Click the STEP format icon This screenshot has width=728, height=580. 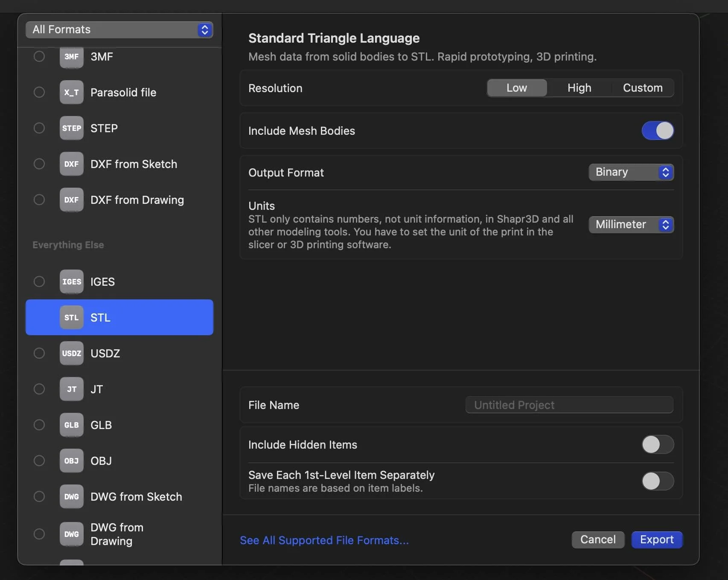tap(71, 128)
